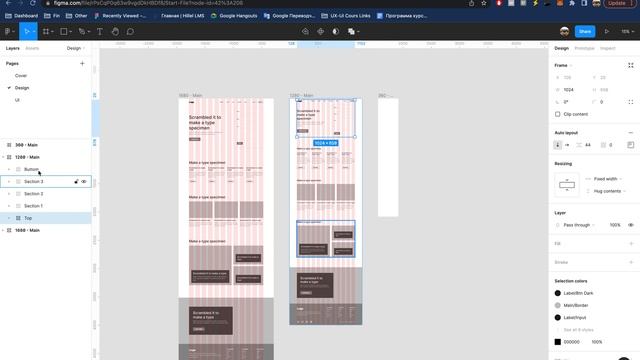This screenshot has height=360, width=640.
Task: Set auto layout direction to horizontal
Action: [x=567, y=145]
